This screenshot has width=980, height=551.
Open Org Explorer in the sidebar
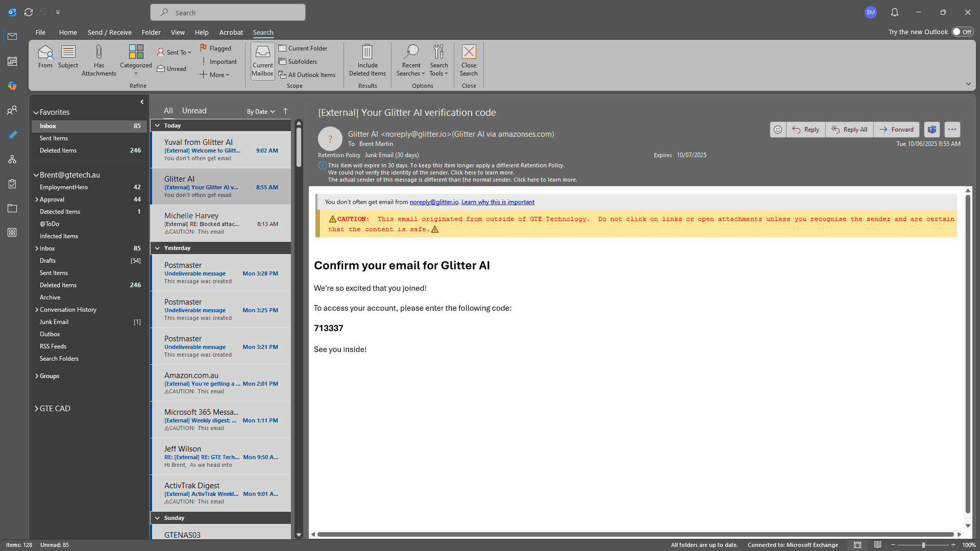click(12, 159)
